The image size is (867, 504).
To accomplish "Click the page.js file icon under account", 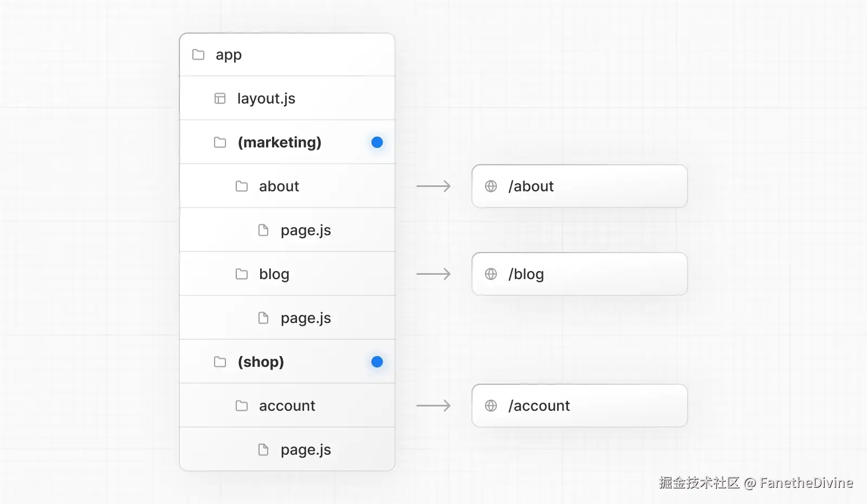I will tap(263, 450).
